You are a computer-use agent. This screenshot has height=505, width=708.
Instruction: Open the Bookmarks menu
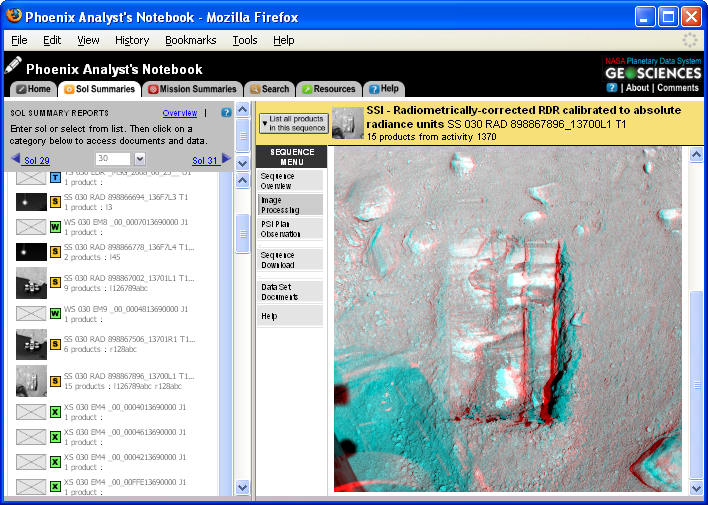190,40
